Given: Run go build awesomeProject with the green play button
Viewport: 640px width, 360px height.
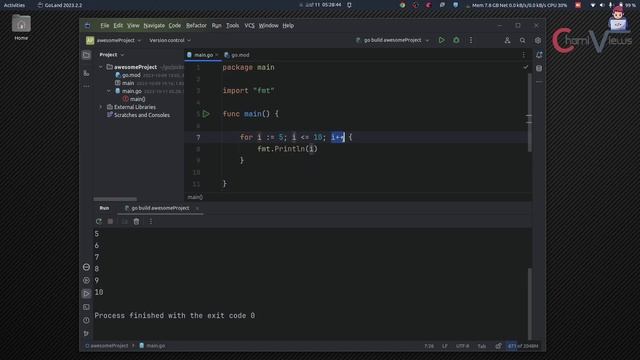Looking at the screenshot, I should click(441, 40).
